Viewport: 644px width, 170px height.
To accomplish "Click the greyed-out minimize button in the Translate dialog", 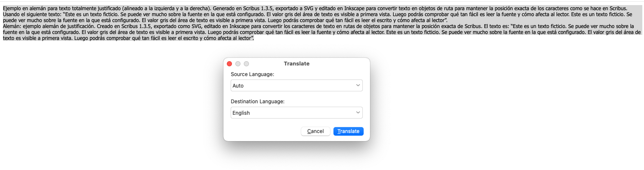I will pos(238,64).
